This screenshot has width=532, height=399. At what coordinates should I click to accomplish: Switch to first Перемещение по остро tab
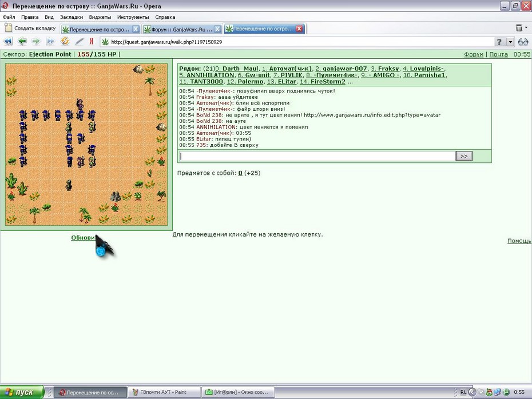click(100, 30)
